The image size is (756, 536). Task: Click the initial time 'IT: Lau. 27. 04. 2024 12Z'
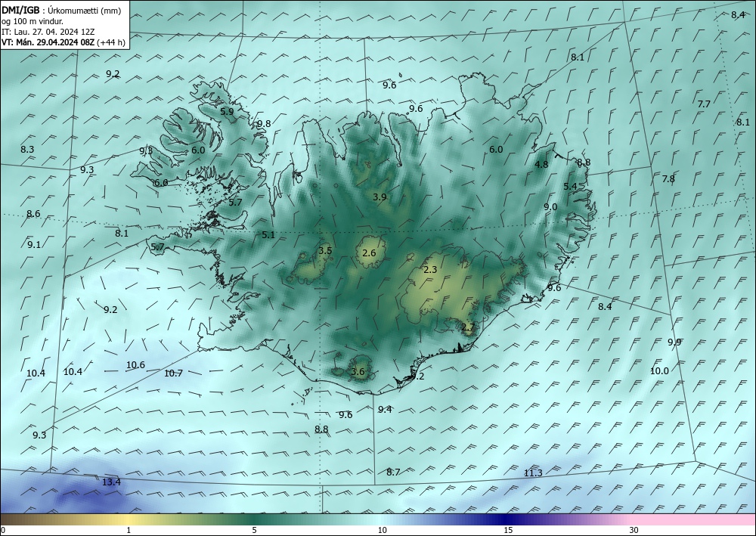coord(48,32)
